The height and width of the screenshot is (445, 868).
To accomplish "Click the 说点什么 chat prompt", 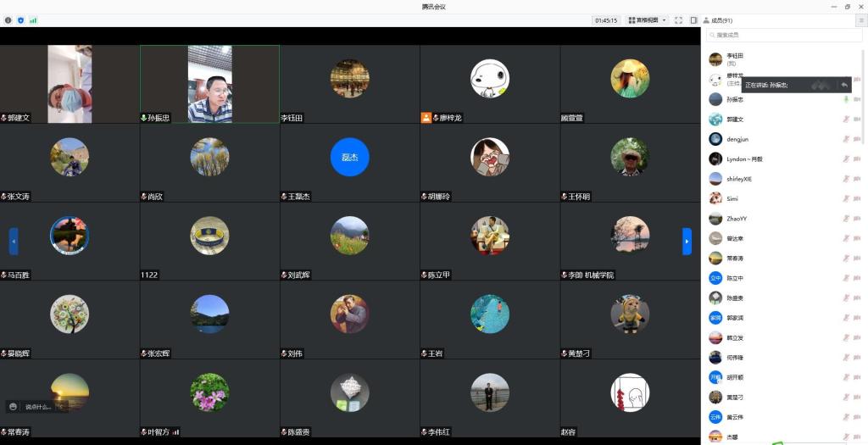I will pyautogui.click(x=38, y=407).
